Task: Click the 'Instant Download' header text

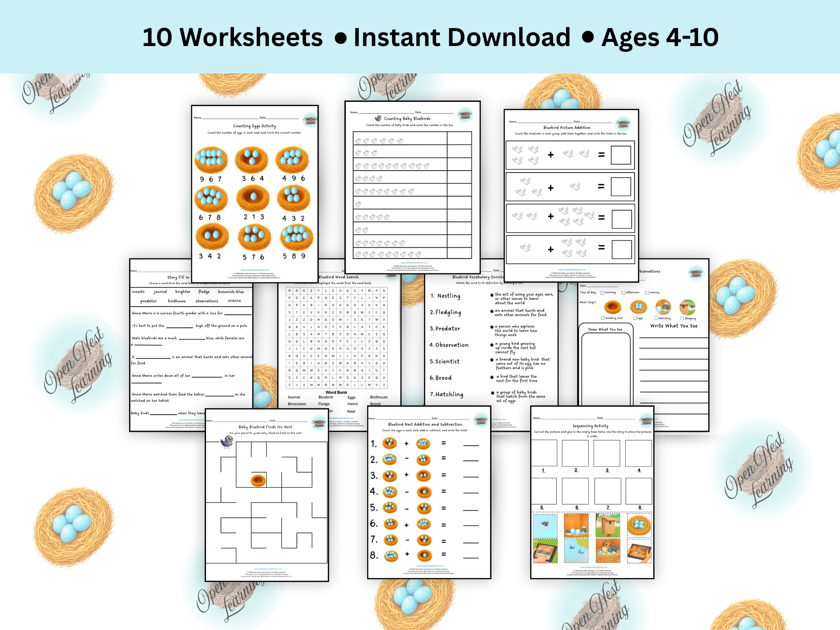Action: [462, 37]
